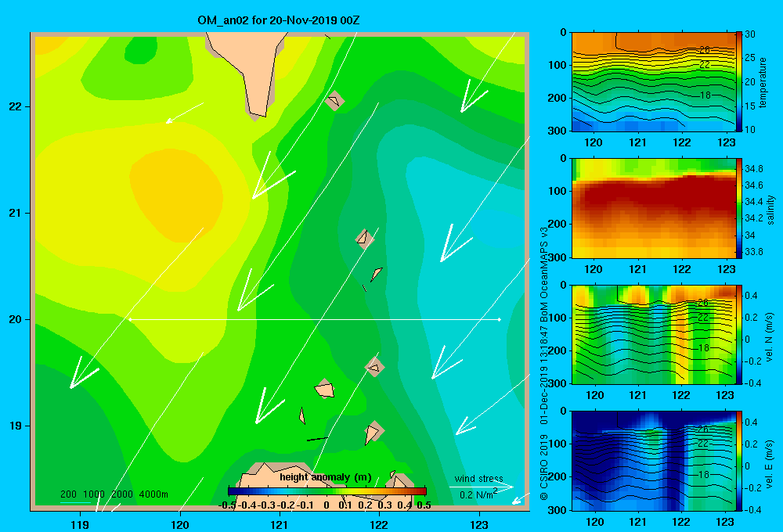Screen dimensions: 783x532
Task: Click the '30' tick on the temperature scale
Action: click(x=750, y=34)
